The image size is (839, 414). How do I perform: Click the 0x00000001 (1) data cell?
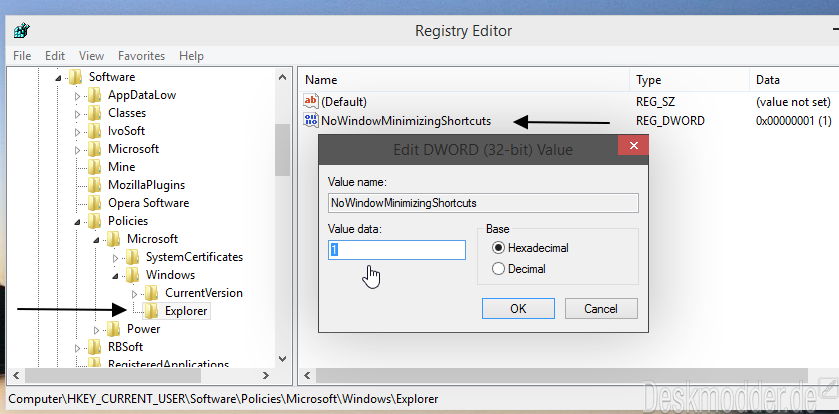(x=794, y=121)
